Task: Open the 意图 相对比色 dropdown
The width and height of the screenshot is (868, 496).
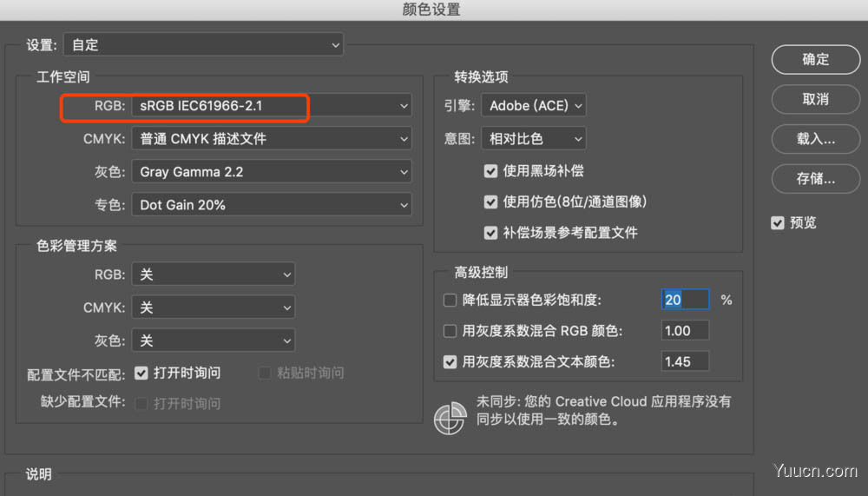Action: pos(534,138)
